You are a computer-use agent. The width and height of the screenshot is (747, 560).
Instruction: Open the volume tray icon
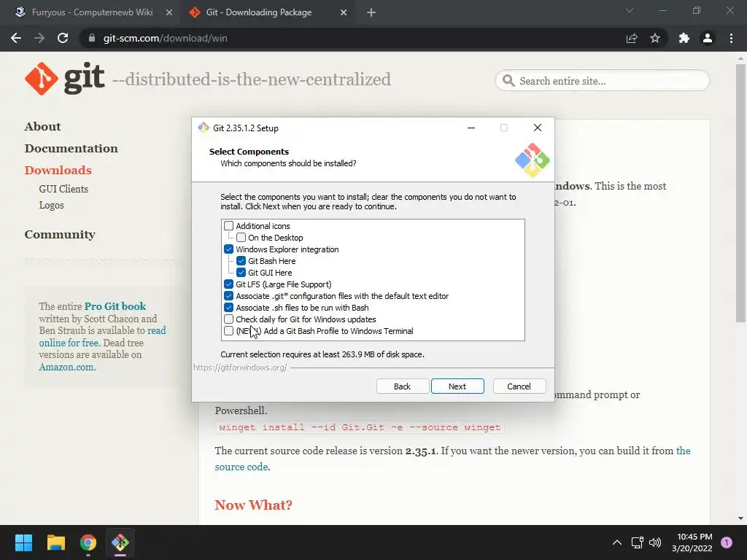(656, 542)
